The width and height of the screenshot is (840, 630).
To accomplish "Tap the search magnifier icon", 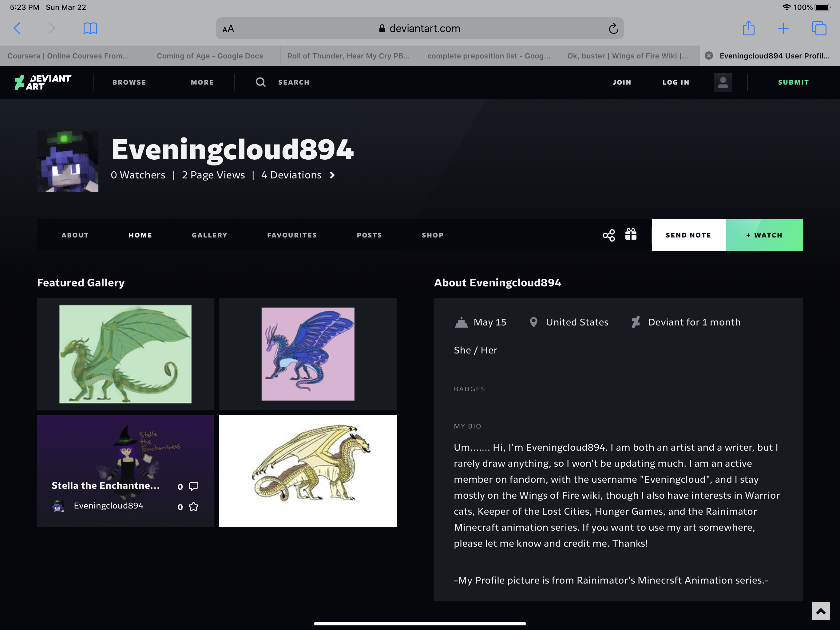I will point(260,82).
